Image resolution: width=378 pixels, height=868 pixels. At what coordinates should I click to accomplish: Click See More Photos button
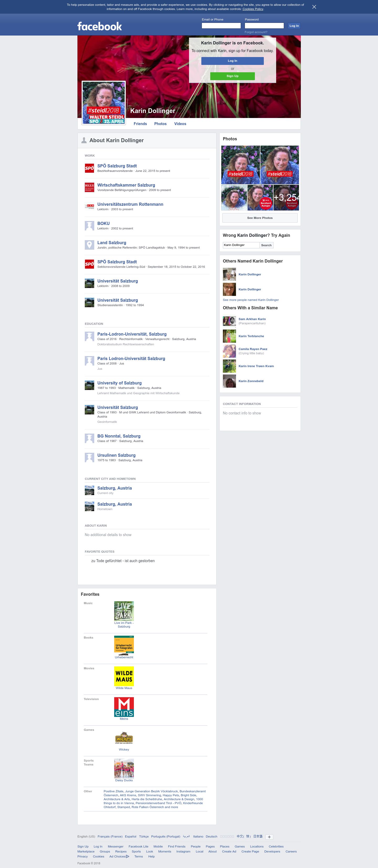[x=260, y=218]
